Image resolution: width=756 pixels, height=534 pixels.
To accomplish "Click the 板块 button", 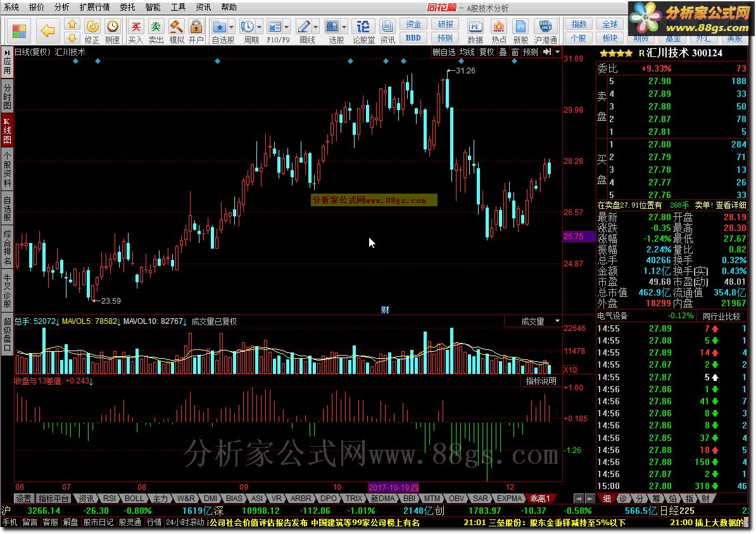I will [x=610, y=37].
